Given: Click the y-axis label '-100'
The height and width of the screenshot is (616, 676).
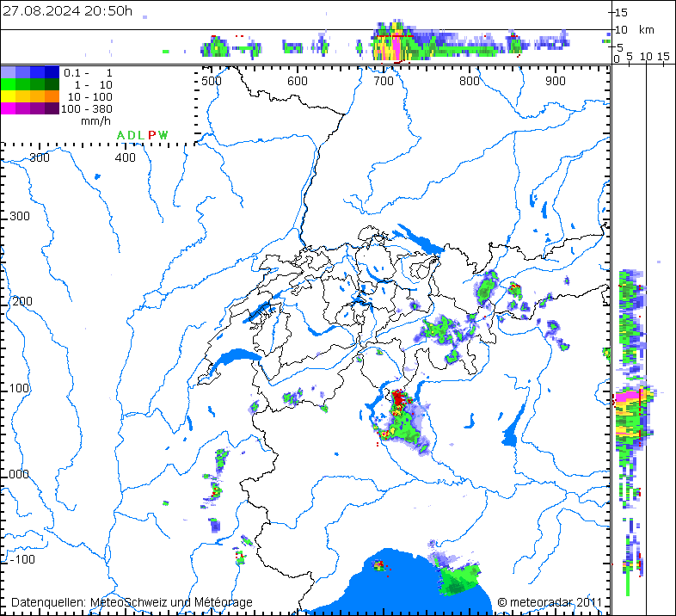Looking at the screenshot, I should 22,559.
